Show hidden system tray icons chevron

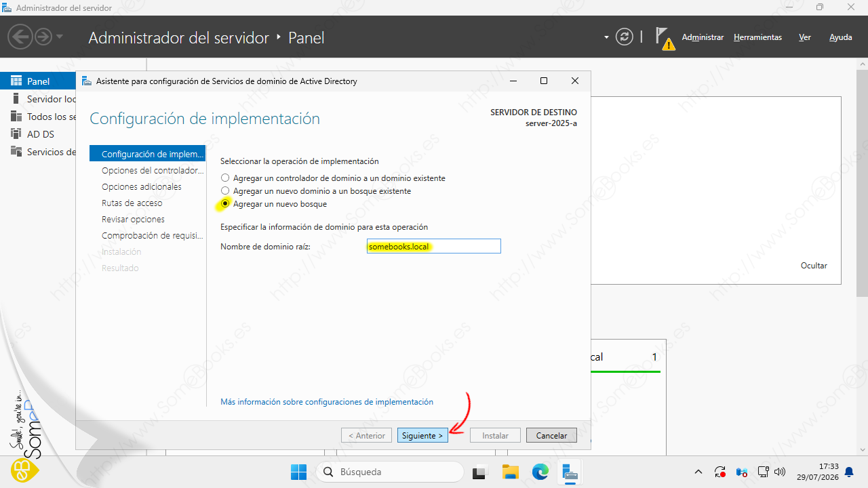click(x=698, y=472)
